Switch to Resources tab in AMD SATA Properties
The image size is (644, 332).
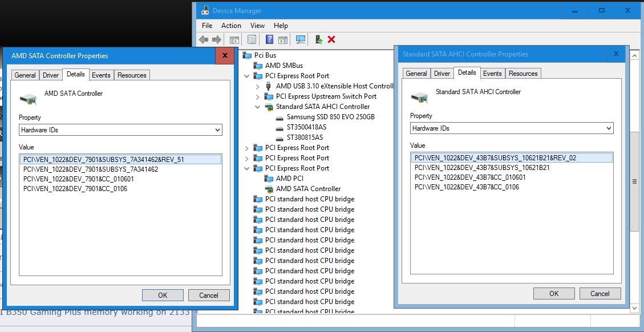(132, 75)
